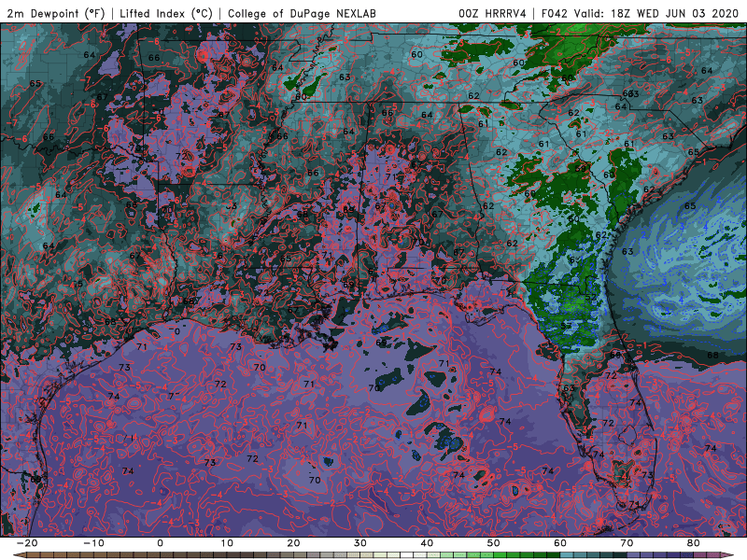Click the '50' color scale label
Viewport: 747px width, 560px height.
(494, 543)
